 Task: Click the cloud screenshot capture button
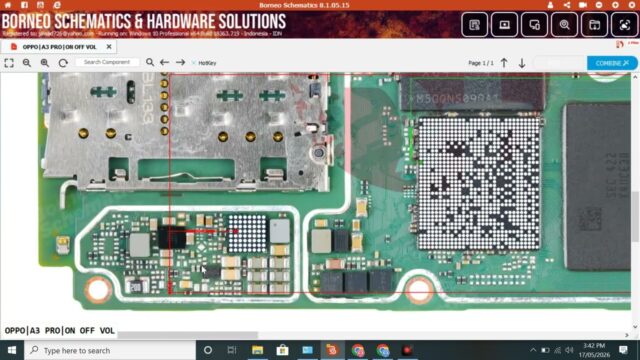[624, 25]
